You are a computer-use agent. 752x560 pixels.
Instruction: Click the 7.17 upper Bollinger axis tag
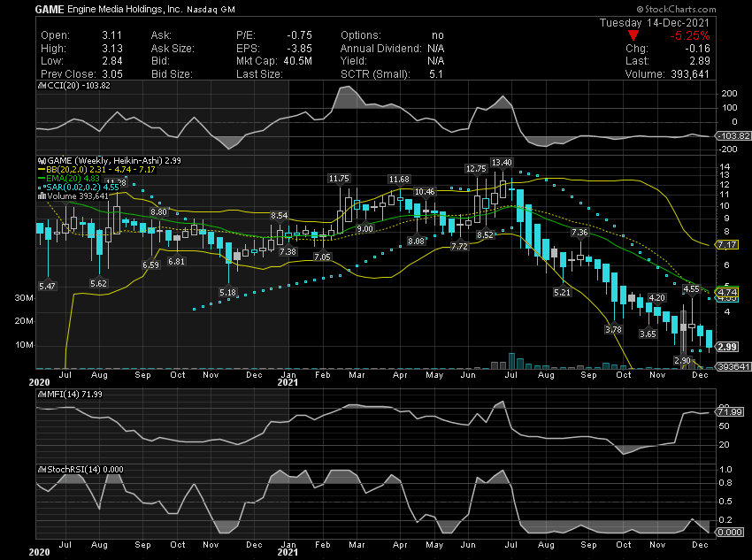727,245
